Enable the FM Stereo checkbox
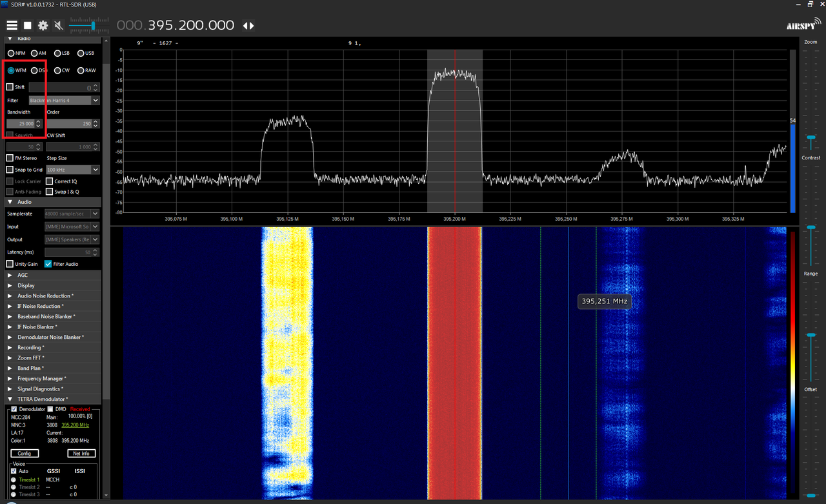Screen dimensions: 826x504 pos(10,158)
